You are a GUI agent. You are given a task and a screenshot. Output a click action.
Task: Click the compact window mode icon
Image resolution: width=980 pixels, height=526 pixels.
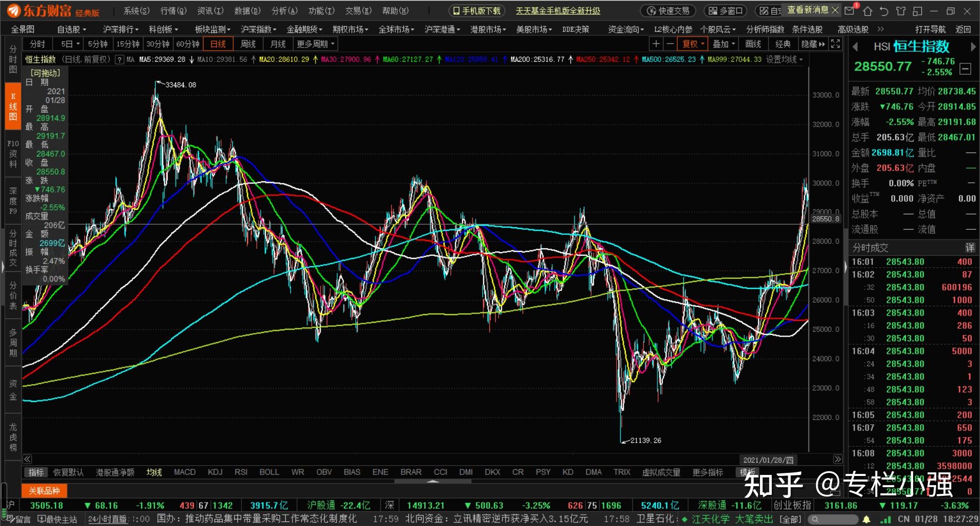coord(917,11)
